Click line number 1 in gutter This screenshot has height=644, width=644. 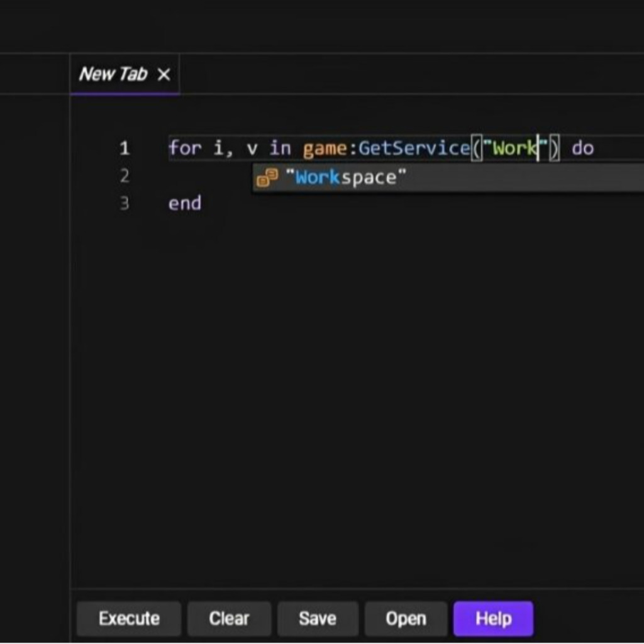[125, 149]
